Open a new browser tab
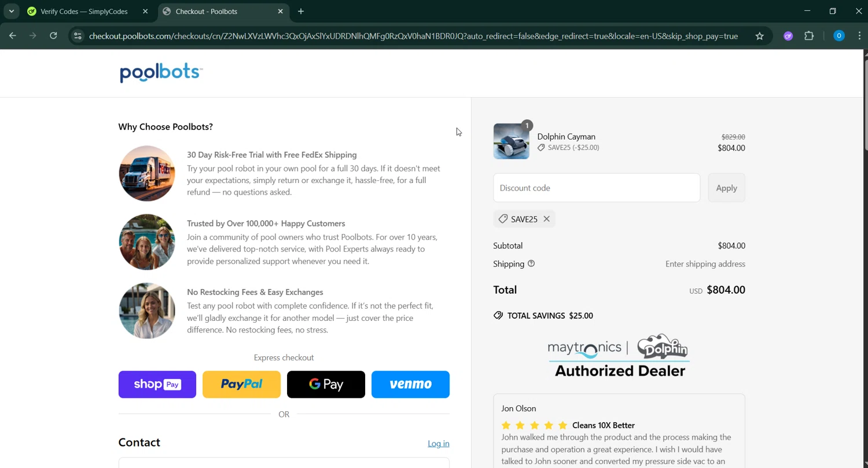The width and height of the screenshot is (868, 468). pyautogui.click(x=301, y=11)
